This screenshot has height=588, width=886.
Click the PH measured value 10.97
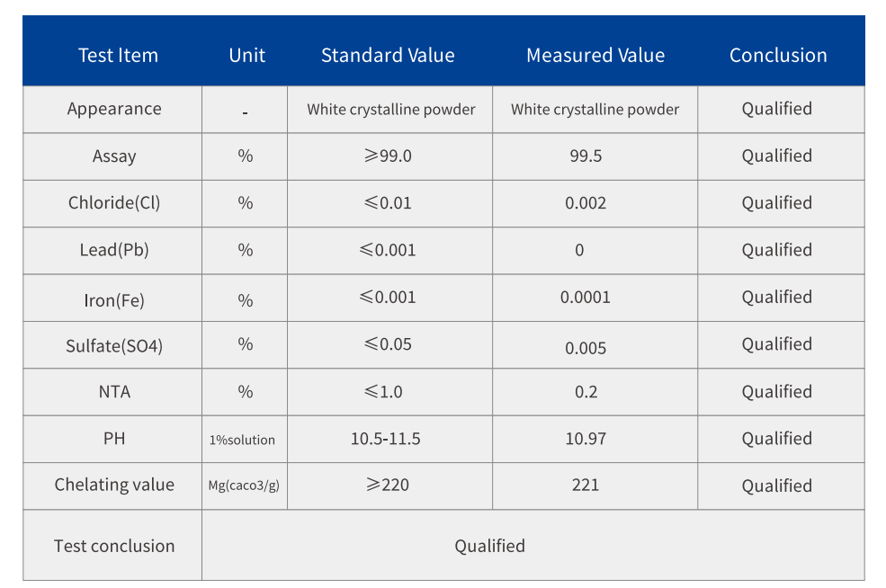(x=586, y=439)
